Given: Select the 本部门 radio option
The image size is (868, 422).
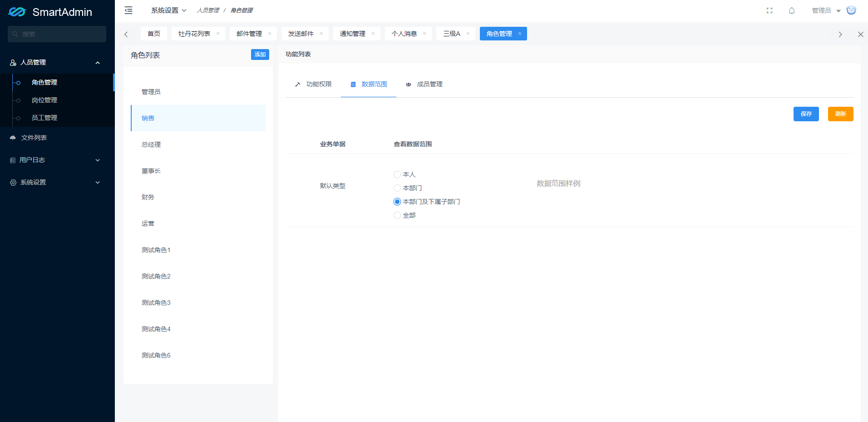Looking at the screenshot, I should [397, 188].
